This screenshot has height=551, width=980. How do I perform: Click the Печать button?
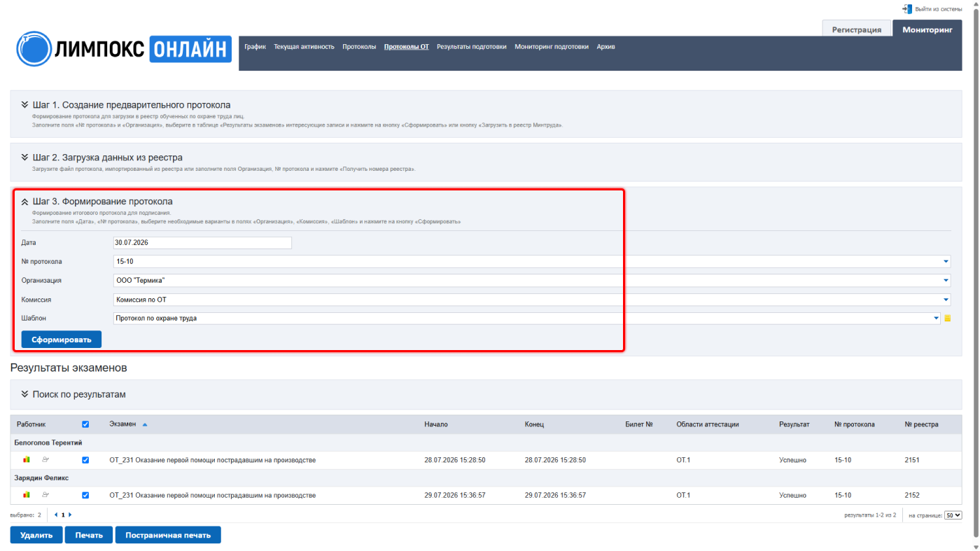pos(89,535)
